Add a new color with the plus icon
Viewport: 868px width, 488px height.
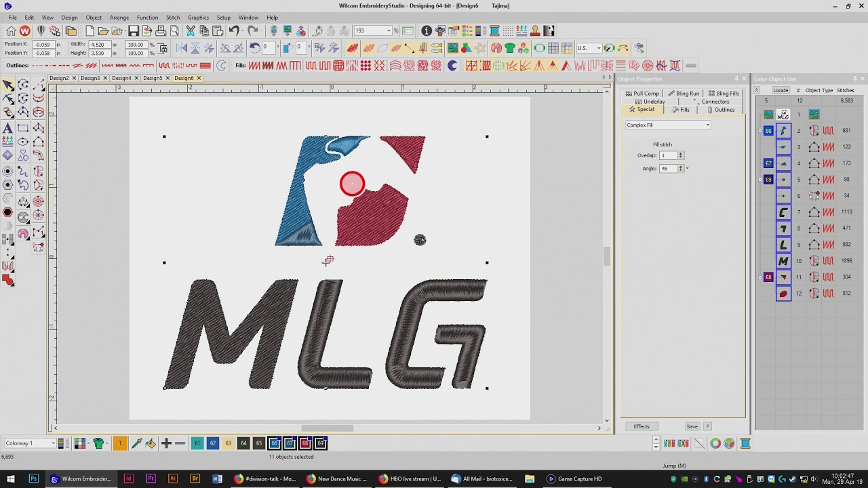tap(166, 443)
